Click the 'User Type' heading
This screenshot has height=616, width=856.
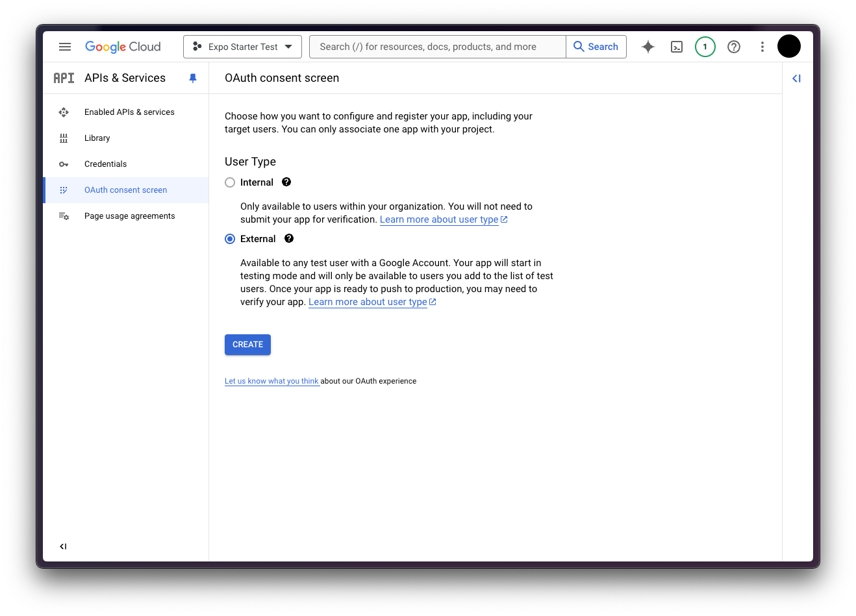click(250, 162)
